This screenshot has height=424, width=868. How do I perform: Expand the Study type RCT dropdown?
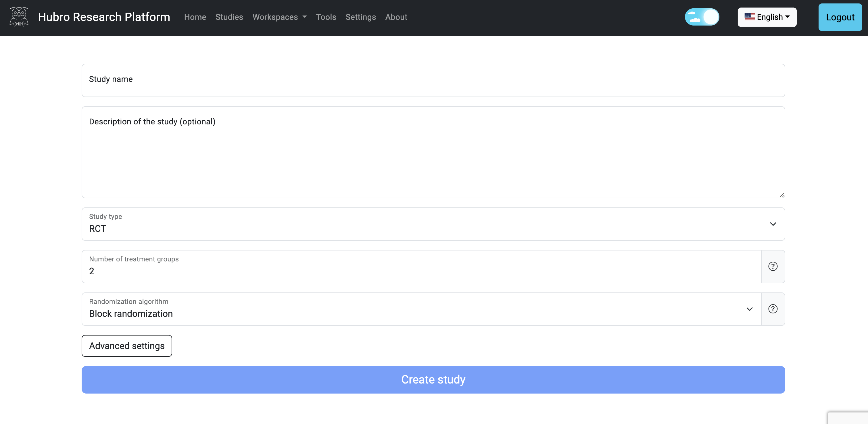[x=773, y=224]
